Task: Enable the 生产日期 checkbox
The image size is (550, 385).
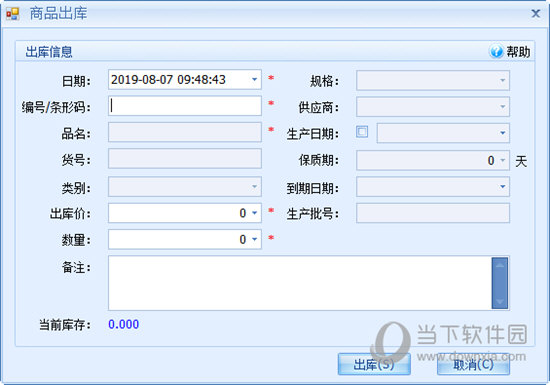Action: [x=362, y=132]
